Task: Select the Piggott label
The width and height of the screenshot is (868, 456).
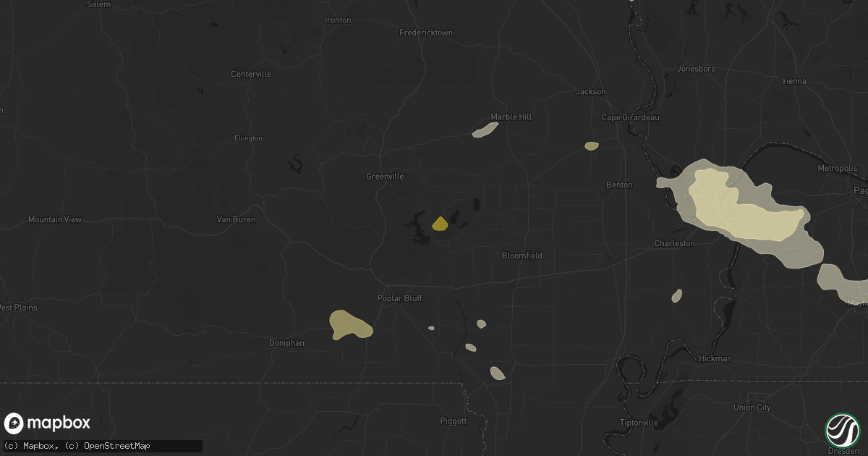Action: point(454,421)
